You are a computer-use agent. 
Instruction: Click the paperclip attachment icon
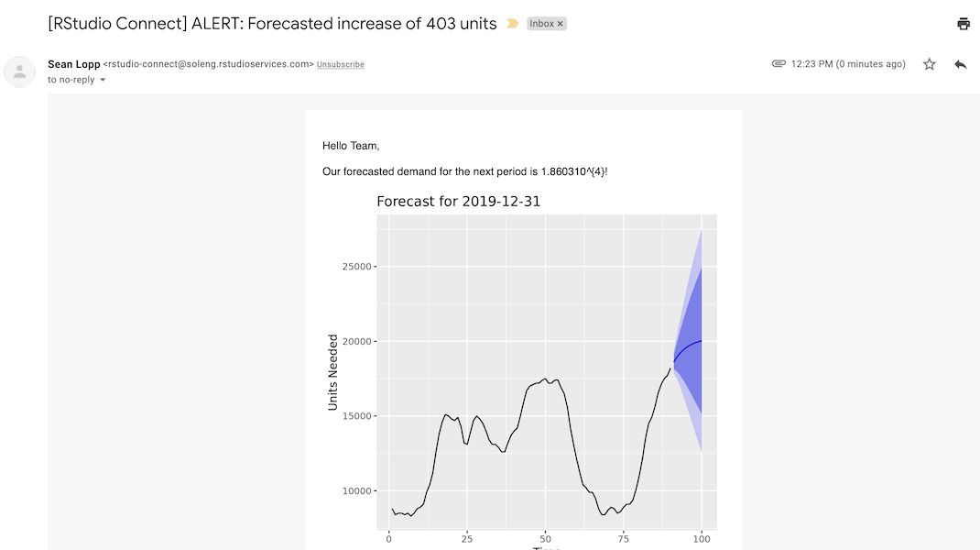point(779,63)
